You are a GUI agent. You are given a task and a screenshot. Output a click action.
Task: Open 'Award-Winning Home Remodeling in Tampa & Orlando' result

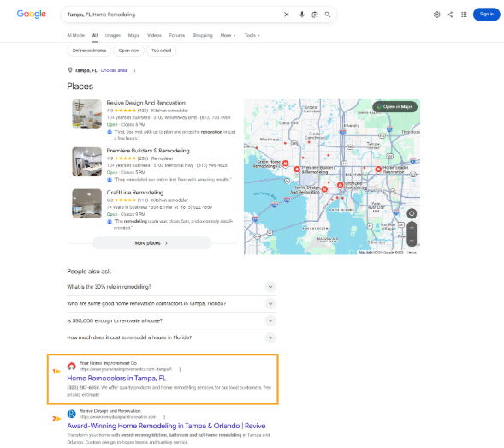coord(166,426)
